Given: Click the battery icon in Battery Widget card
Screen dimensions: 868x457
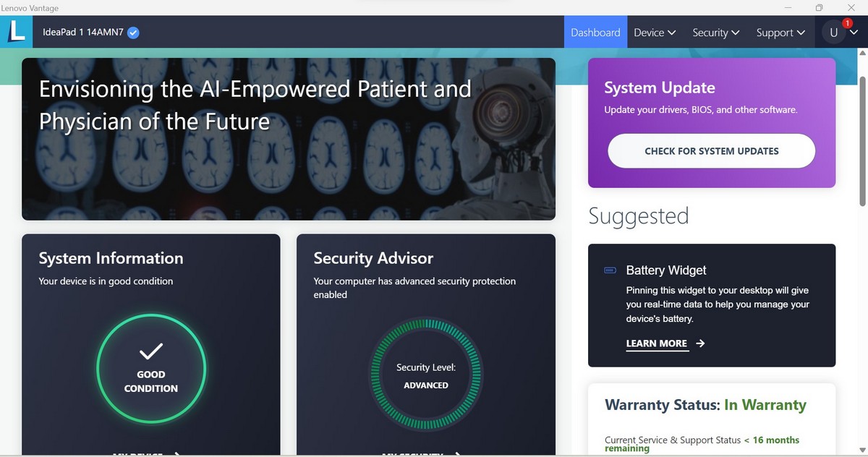Looking at the screenshot, I should tap(610, 270).
